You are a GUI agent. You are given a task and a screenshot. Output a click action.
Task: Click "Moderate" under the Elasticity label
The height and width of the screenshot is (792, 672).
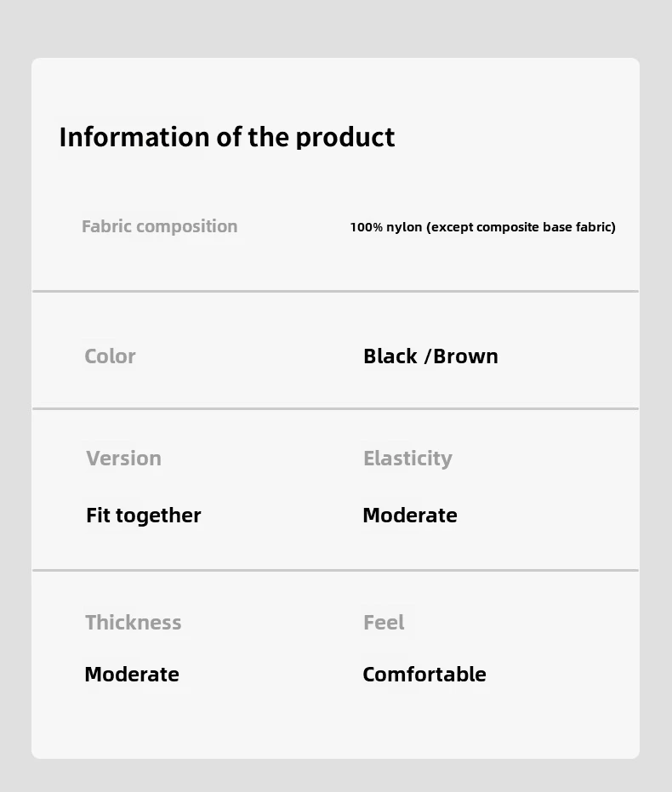[409, 516]
